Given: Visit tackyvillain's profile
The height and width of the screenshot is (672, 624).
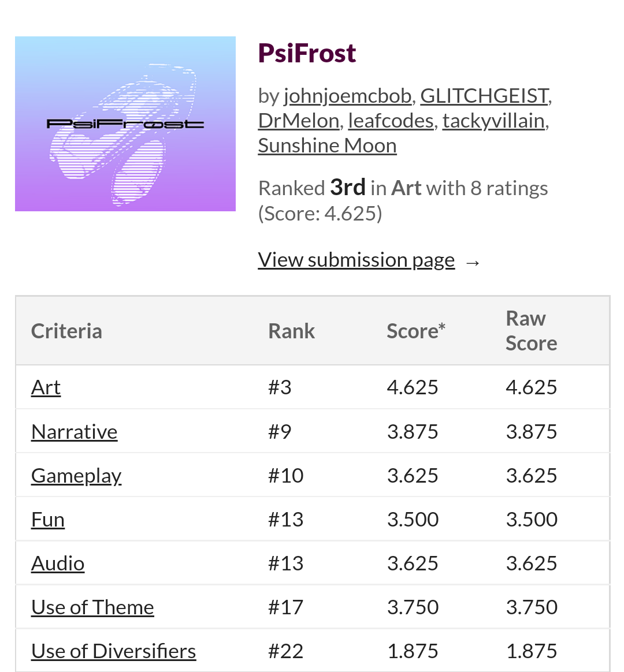Looking at the screenshot, I should (x=493, y=121).
